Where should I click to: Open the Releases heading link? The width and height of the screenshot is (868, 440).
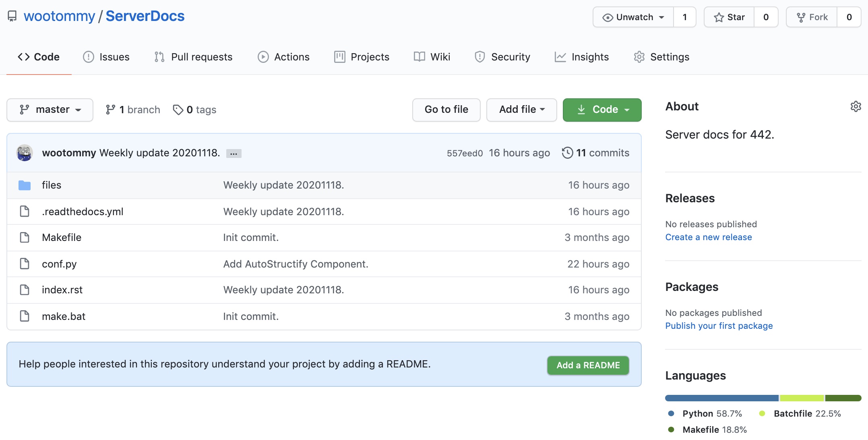pos(690,198)
